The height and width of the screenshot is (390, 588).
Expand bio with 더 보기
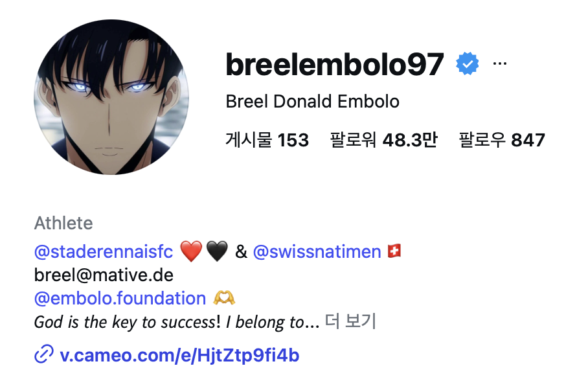(x=350, y=321)
